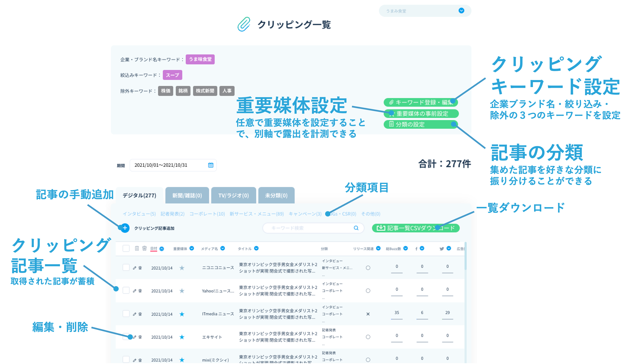This screenshot has width=636, height=364.
Task: Open the calendar icon in period field
Action: (x=211, y=165)
